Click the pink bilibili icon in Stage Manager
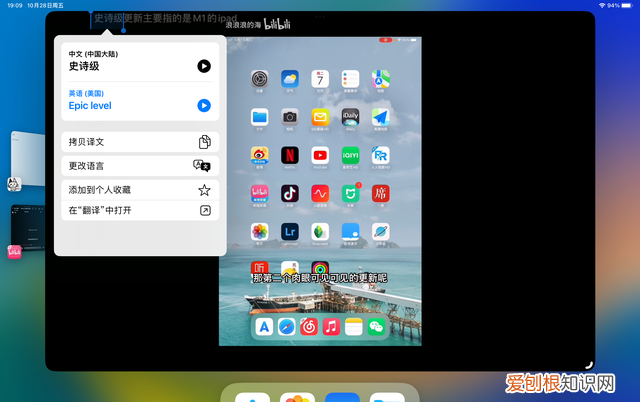 [x=14, y=252]
